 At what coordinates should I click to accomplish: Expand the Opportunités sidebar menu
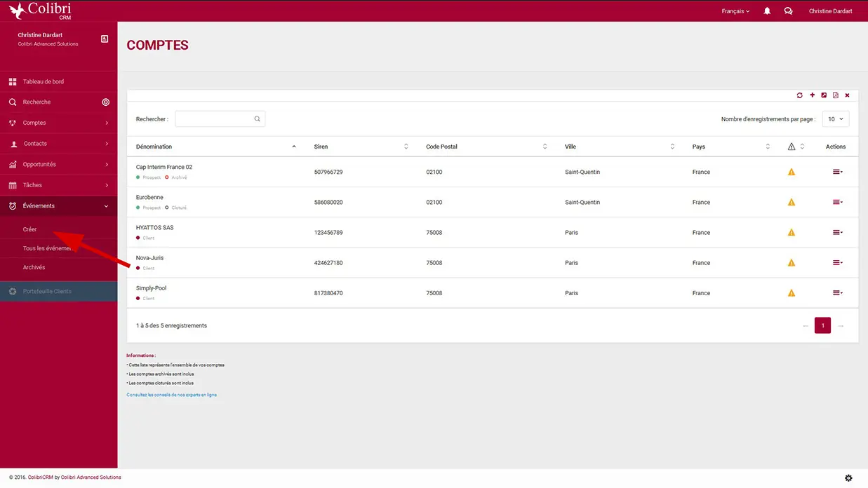click(x=59, y=164)
